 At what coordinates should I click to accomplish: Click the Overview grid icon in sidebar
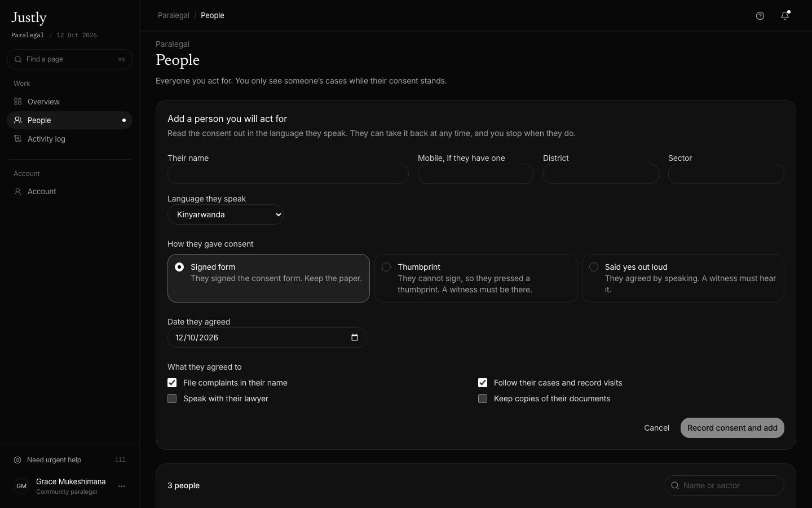(18, 102)
